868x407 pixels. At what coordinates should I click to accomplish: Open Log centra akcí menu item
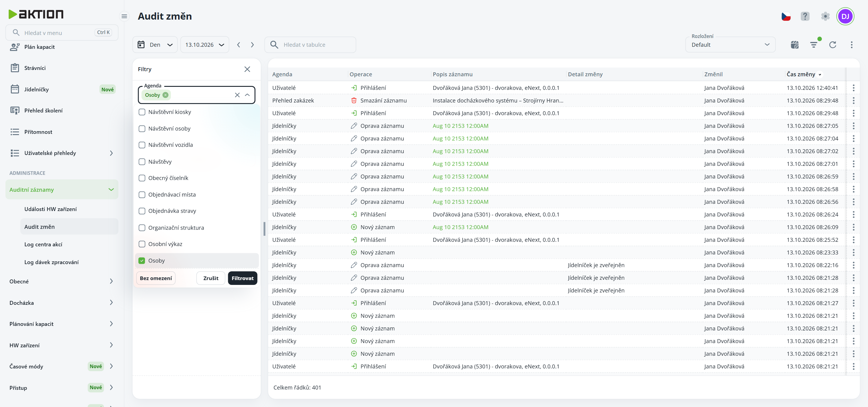click(69, 245)
